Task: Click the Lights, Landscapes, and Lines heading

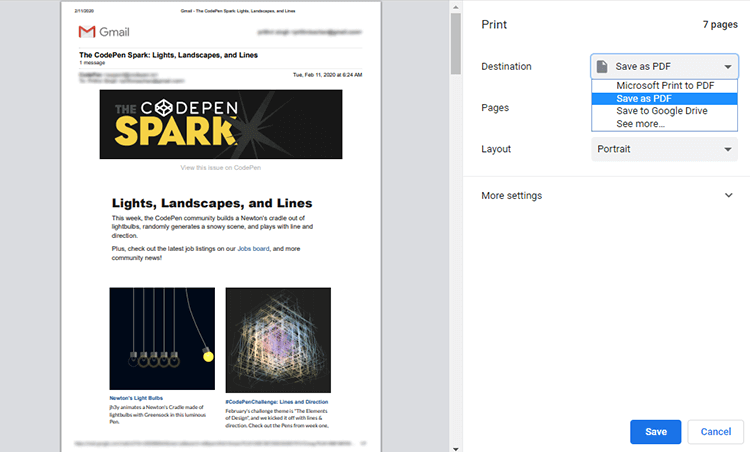Action: (212, 203)
